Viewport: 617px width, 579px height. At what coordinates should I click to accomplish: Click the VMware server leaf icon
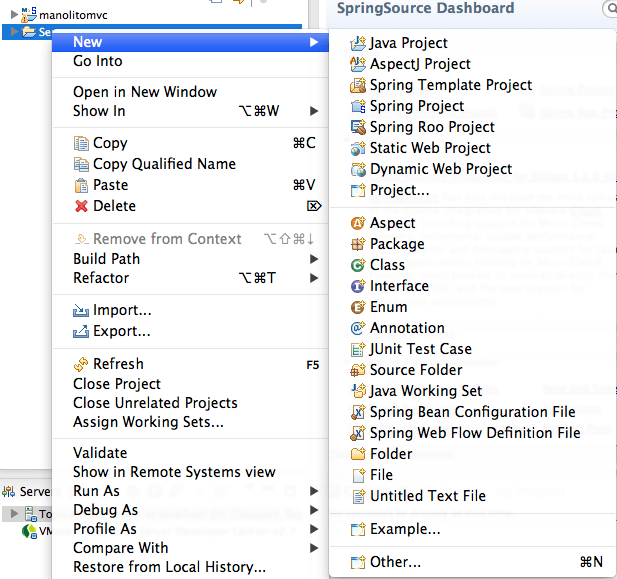[29, 531]
